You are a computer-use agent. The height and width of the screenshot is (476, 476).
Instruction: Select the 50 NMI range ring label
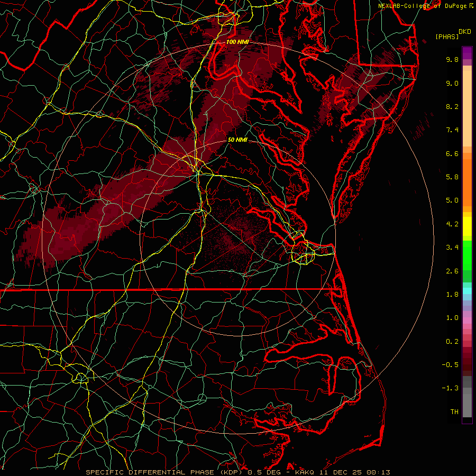(237, 140)
